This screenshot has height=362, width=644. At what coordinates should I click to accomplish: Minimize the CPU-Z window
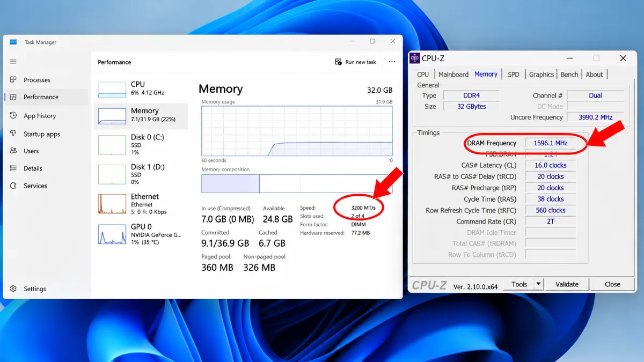[569, 58]
